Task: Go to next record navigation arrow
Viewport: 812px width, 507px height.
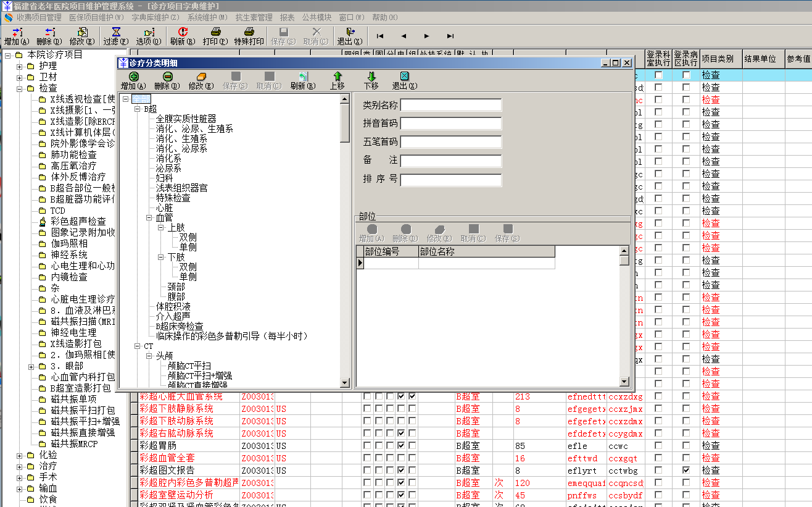Action: [427, 36]
